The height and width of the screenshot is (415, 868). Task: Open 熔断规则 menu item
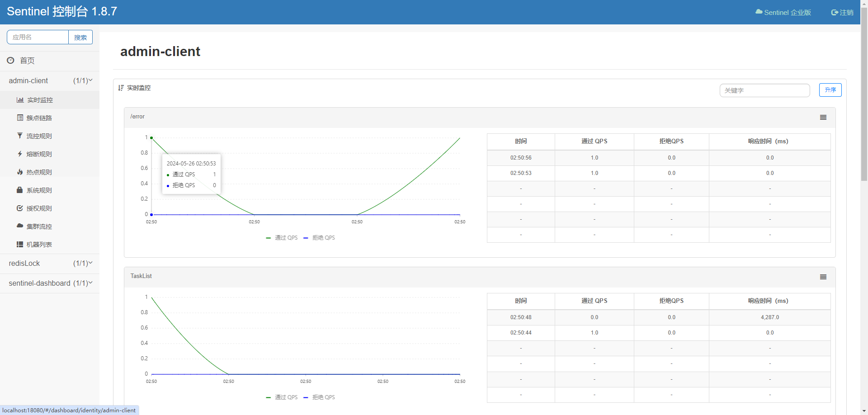pyautogui.click(x=50, y=154)
